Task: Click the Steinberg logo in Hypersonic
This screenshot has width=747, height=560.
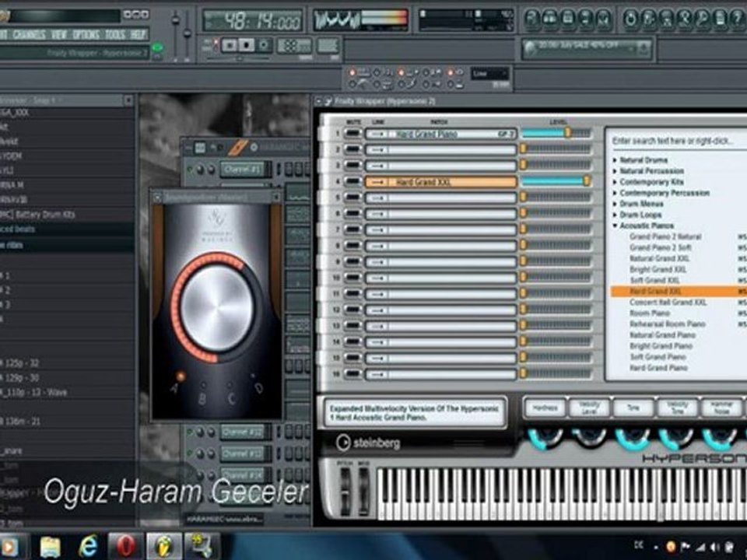Action: click(x=368, y=443)
